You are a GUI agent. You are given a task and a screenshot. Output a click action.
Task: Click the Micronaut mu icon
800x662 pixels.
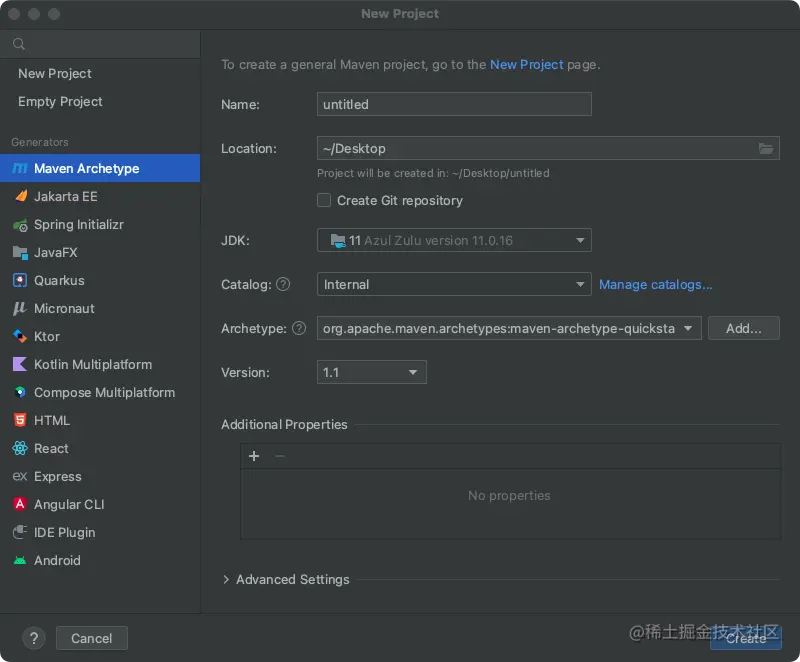(19, 309)
